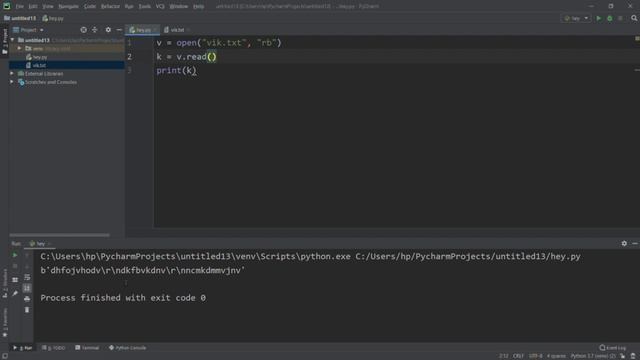Click the down-arrow icon in Run console toolbar

pyautogui.click(x=27, y=266)
